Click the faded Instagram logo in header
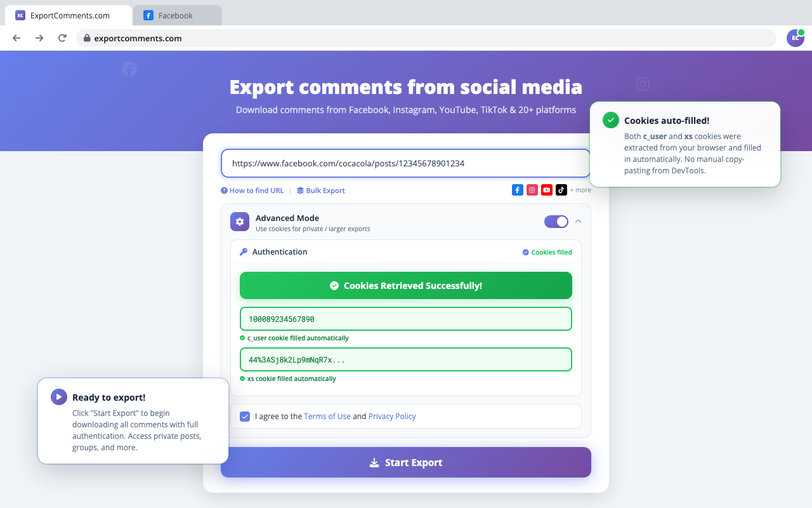This screenshot has height=508, width=812. (x=643, y=84)
